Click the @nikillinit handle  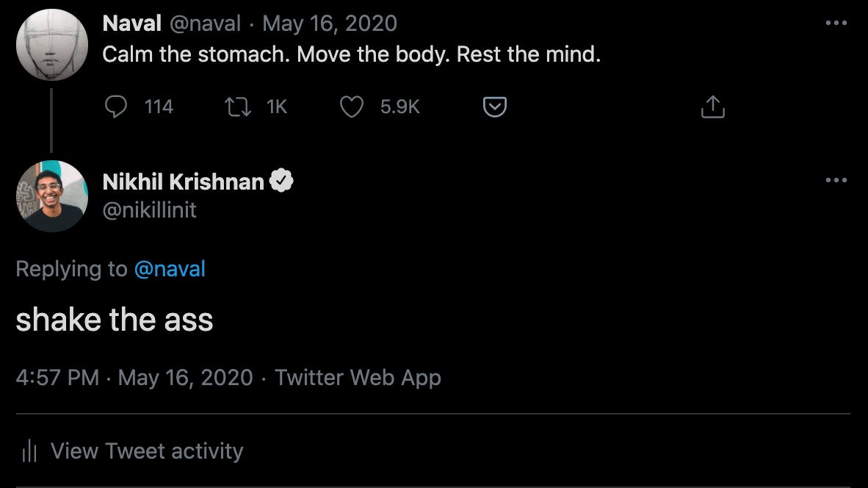pyautogui.click(x=150, y=210)
